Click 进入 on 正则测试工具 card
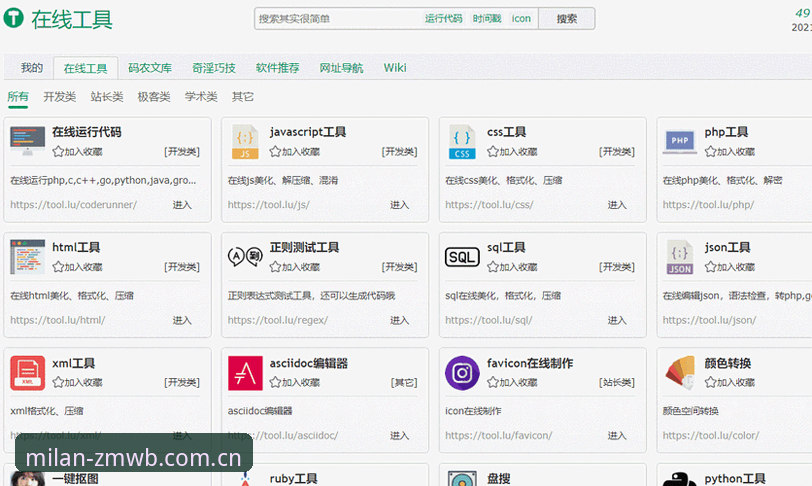The height and width of the screenshot is (486, 812). (x=399, y=320)
